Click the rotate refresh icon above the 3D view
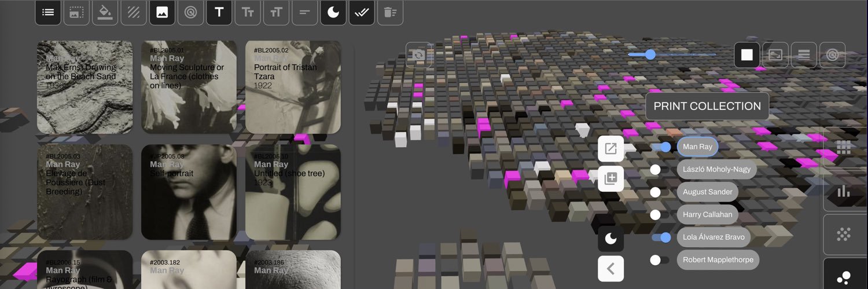Image resolution: width=868 pixels, height=289 pixels. tap(418, 55)
